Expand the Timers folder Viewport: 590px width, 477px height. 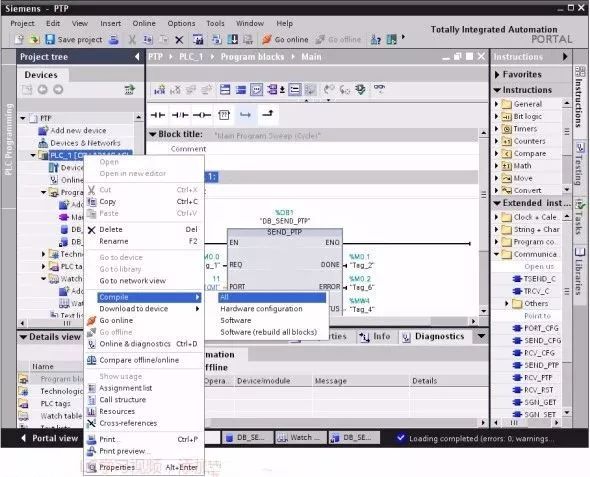496,129
